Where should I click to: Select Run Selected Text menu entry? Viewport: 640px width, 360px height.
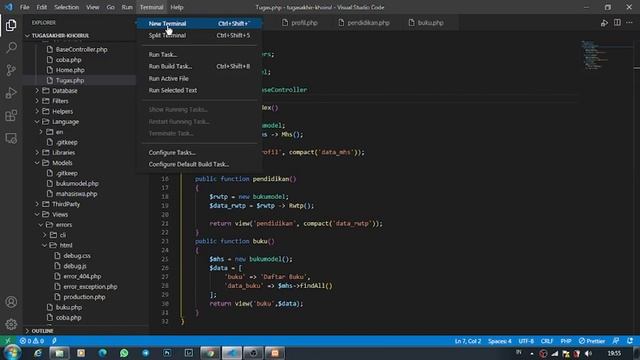click(199, 90)
